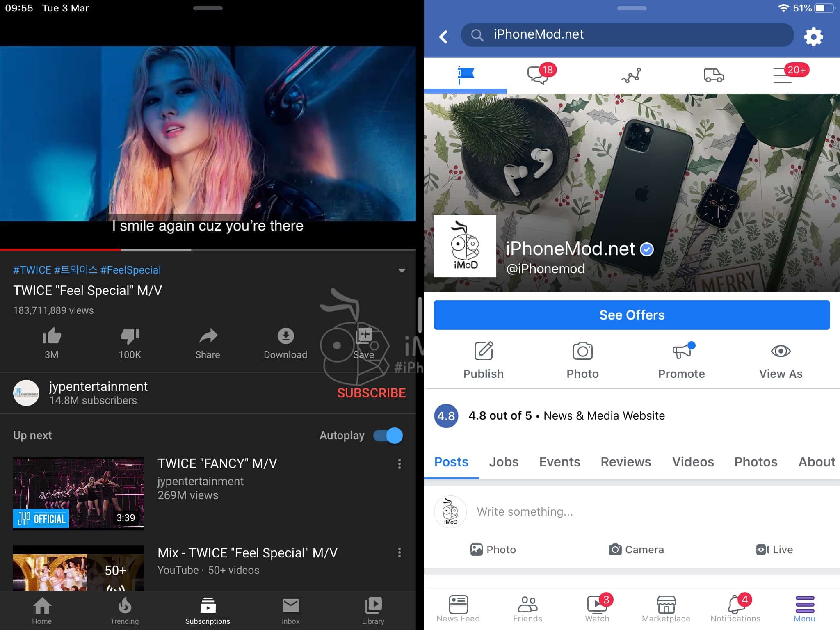Image resolution: width=840 pixels, height=630 pixels.
Task: Expand the video description arrow
Action: [402, 270]
